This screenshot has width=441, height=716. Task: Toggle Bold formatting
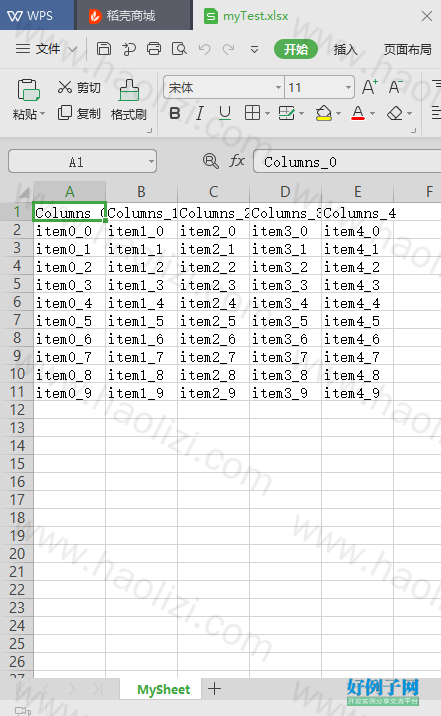coord(175,113)
